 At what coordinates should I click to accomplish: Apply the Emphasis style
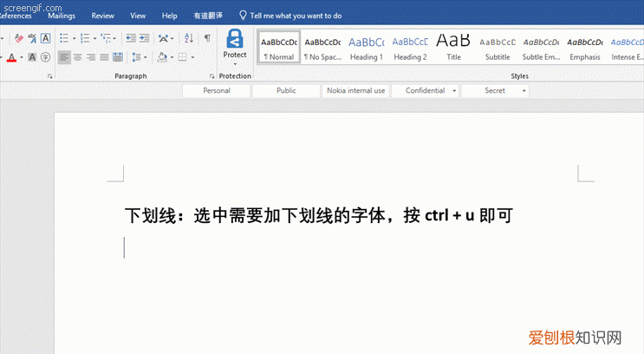585,47
